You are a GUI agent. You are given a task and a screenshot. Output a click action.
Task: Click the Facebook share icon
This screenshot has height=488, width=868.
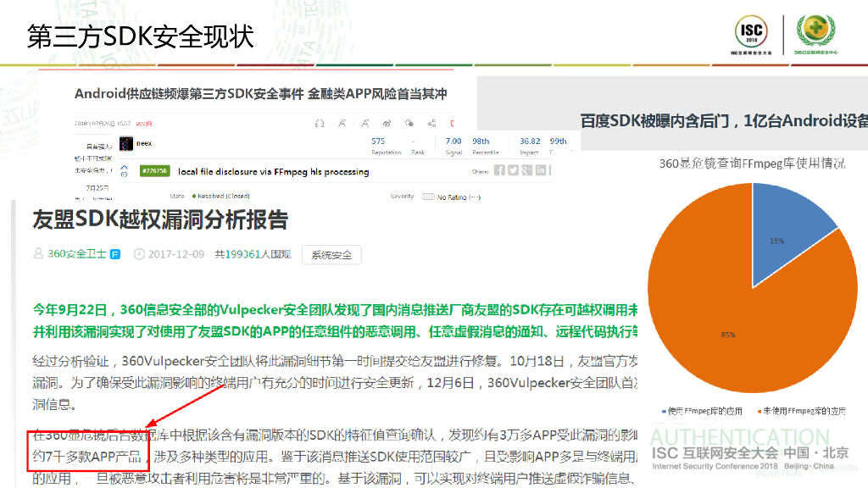click(x=500, y=170)
